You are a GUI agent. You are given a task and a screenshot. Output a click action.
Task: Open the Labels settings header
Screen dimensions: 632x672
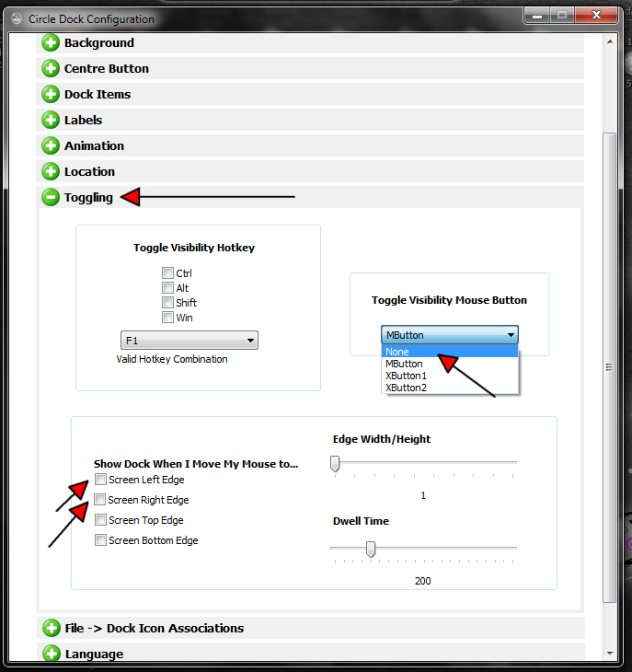[x=310, y=120]
